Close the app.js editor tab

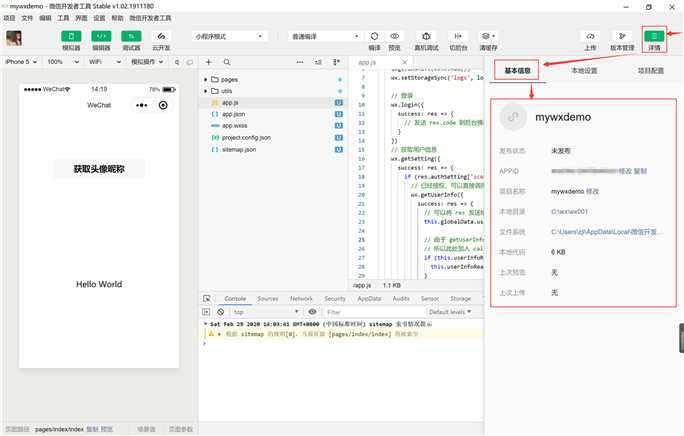tap(404, 62)
